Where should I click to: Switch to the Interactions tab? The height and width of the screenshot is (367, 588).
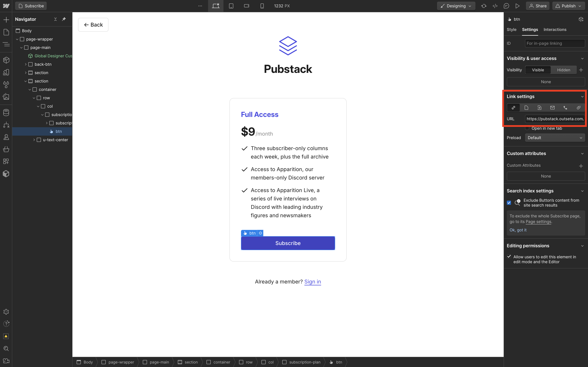[555, 30]
